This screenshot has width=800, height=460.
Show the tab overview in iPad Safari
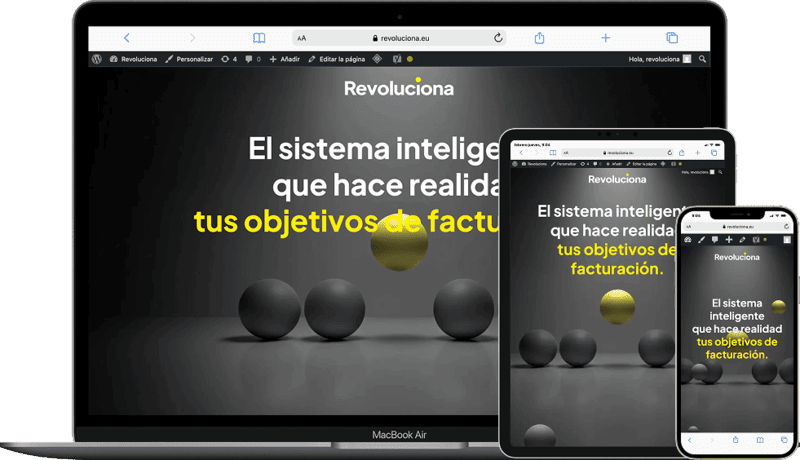pyautogui.click(x=714, y=152)
